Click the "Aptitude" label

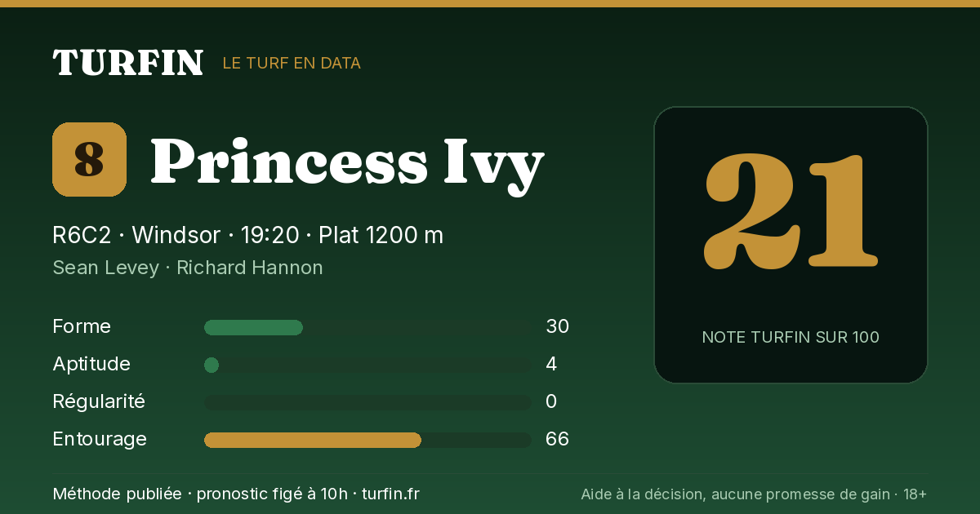(x=91, y=364)
